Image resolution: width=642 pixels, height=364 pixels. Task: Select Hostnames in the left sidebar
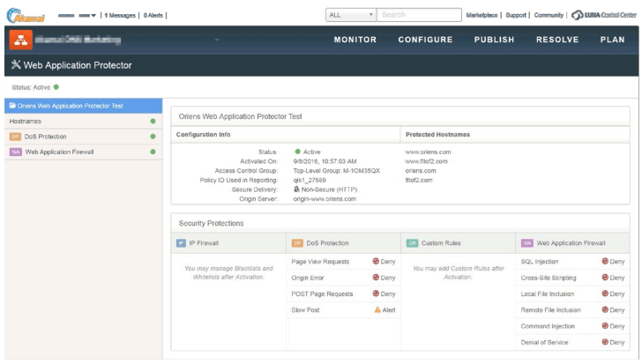(x=26, y=121)
